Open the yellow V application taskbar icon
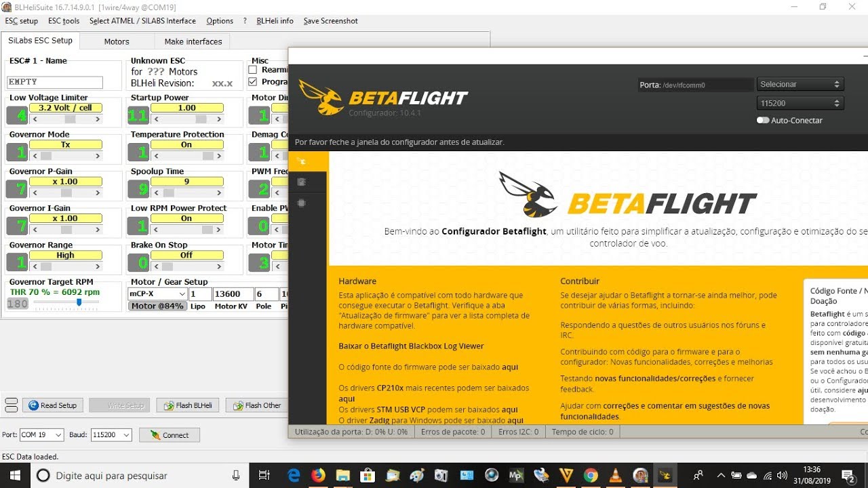 [x=565, y=475]
